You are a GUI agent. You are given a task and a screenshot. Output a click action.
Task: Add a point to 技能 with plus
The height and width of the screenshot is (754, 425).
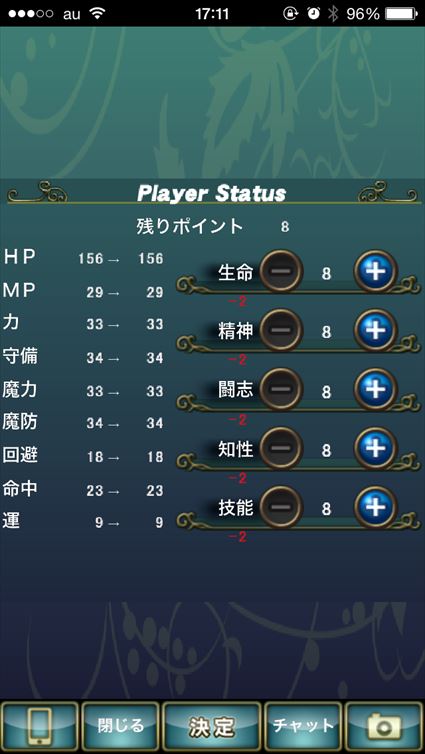(376, 508)
